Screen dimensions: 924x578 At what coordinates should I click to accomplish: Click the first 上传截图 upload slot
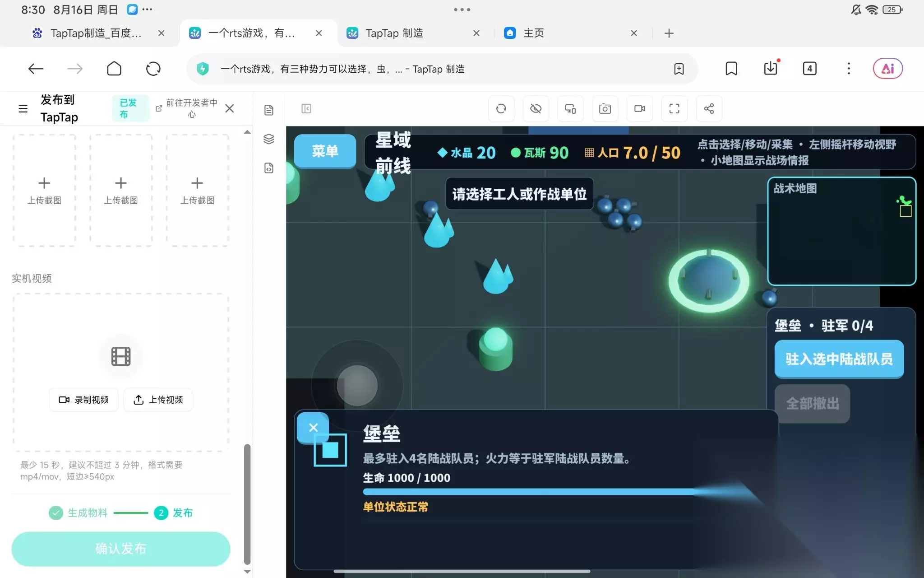click(x=44, y=190)
